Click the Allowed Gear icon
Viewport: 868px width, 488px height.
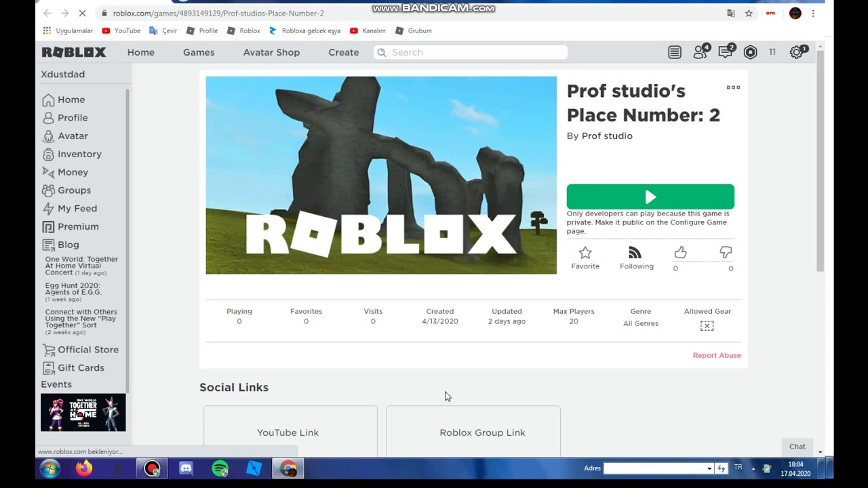tap(707, 325)
